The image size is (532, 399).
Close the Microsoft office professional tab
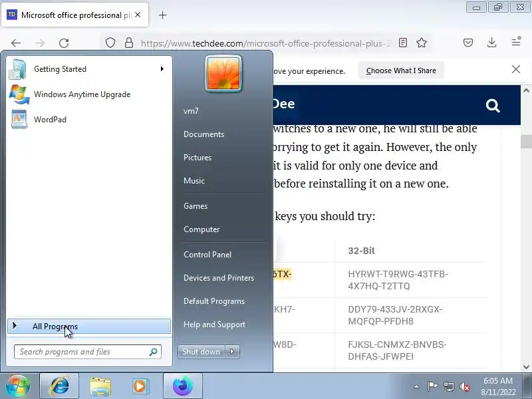138,15
